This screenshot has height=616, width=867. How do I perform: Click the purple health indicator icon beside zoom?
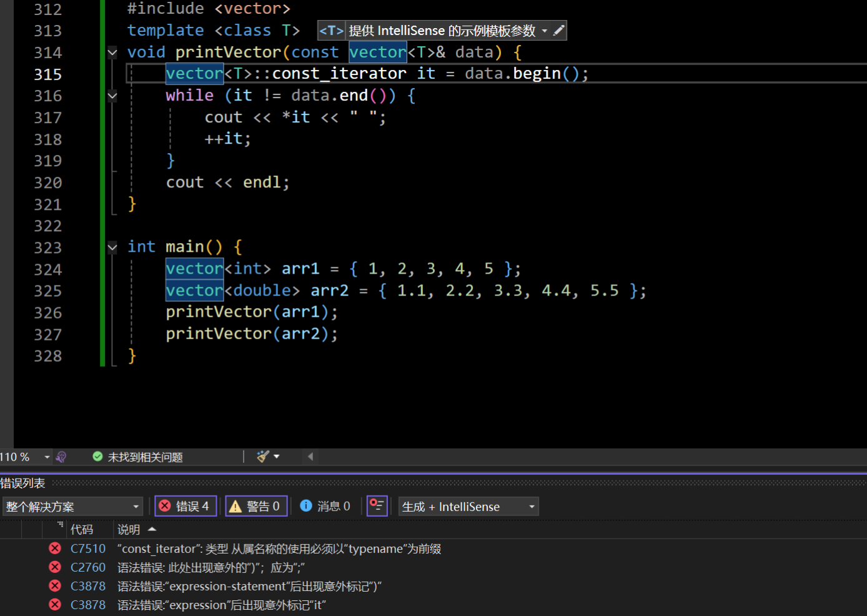[61, 457]
